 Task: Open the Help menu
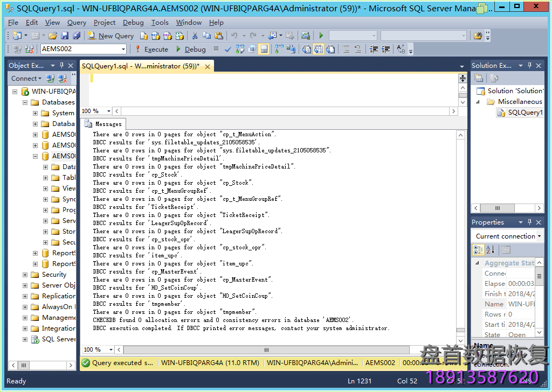click(x=216, y=23)
